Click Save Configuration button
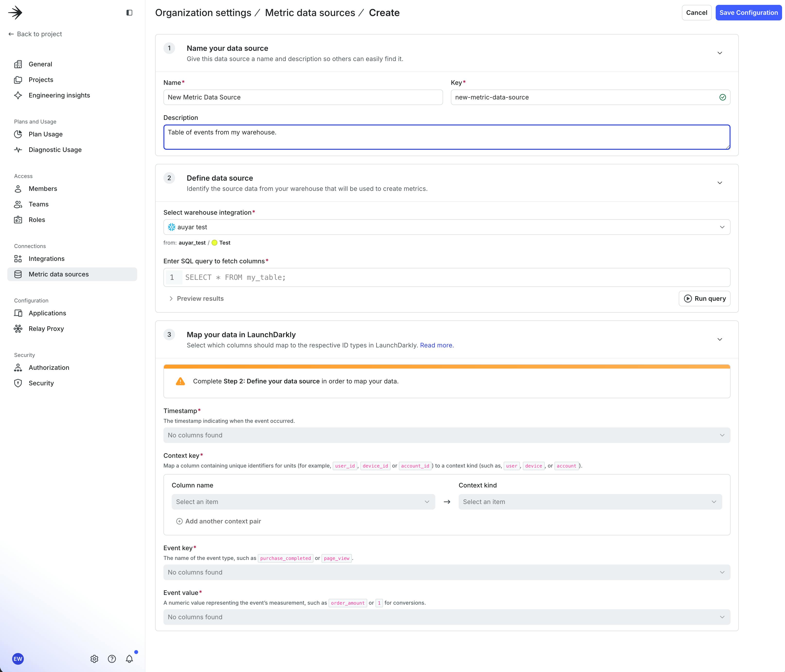Viewport: 785px width, 672px height. pos(748,12)
